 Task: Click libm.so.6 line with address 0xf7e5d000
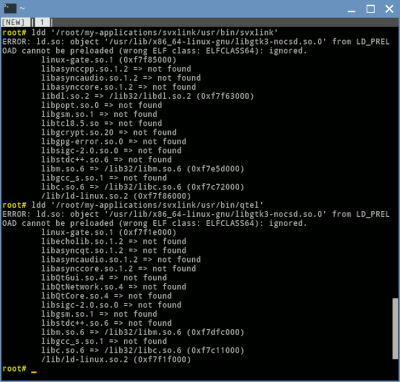coord(143,169)
